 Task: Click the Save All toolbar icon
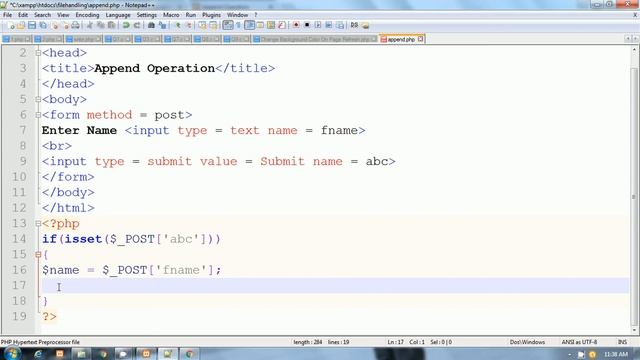[43, 25]
